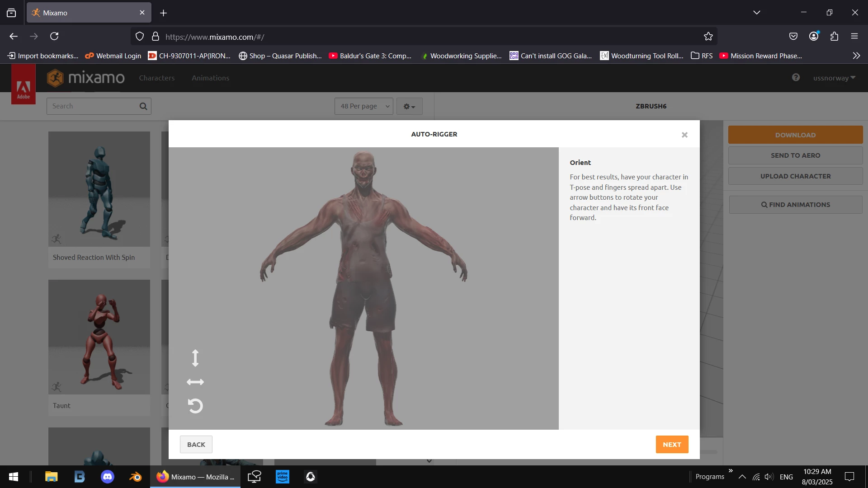This screenshot has height=488, width=868.
Task: Open the settings gear dropdown
Action: point(409,106)
